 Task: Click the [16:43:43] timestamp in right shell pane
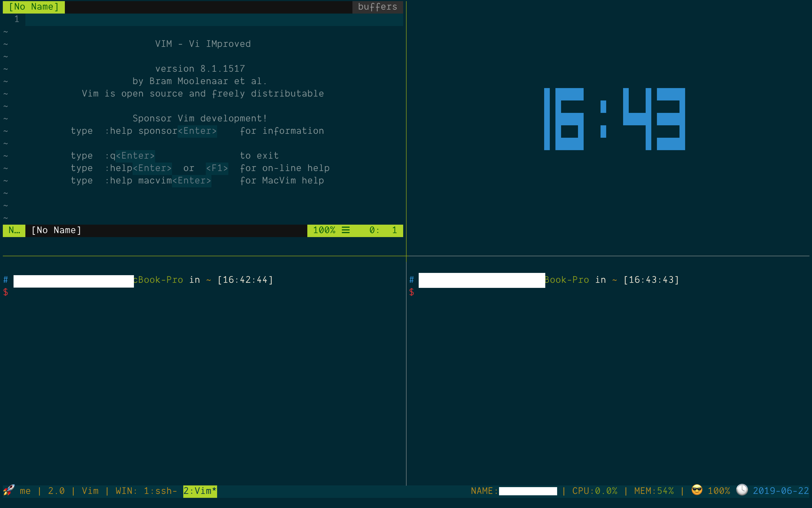[x=651, y=280]
